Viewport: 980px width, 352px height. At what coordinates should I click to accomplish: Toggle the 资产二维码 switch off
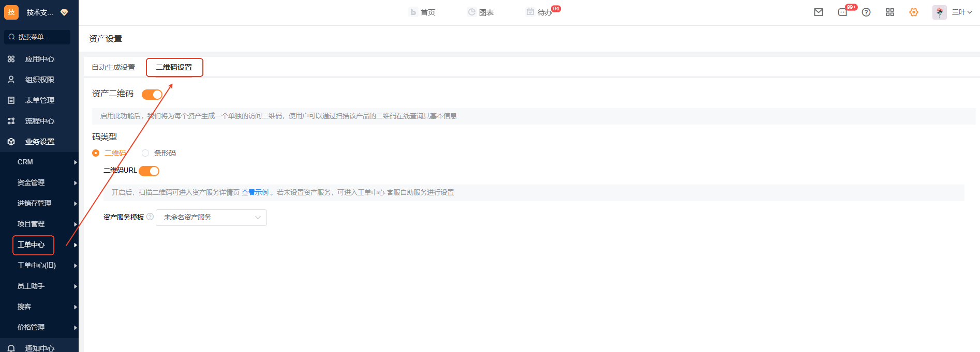(x=152, y=94)
